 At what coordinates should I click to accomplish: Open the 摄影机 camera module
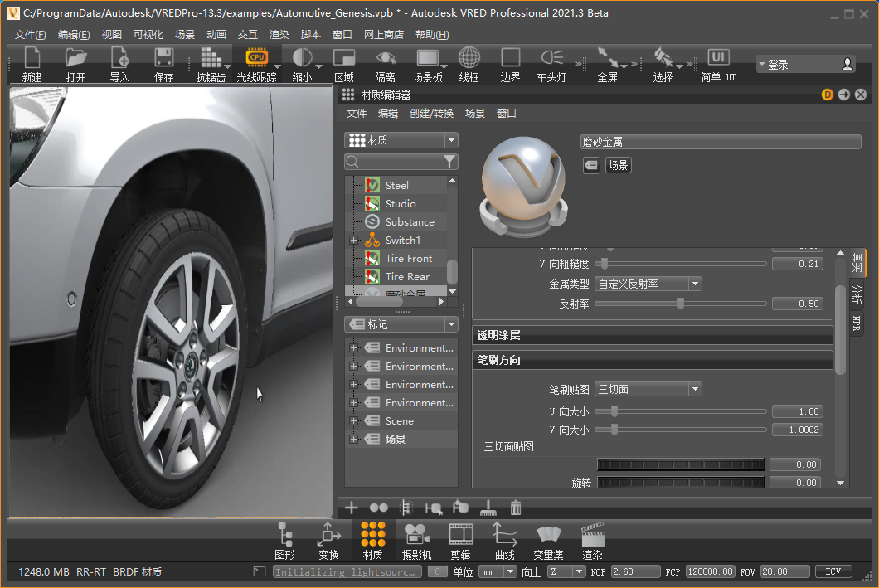pyautogui.click(x=416, y=541)
